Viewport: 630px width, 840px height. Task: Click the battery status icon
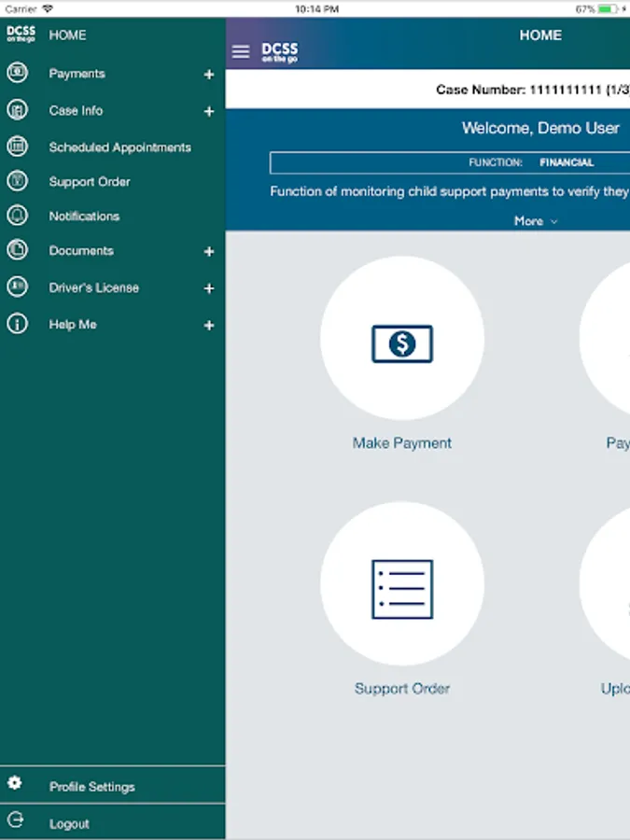pyautogui.click(x=608, y=9)
